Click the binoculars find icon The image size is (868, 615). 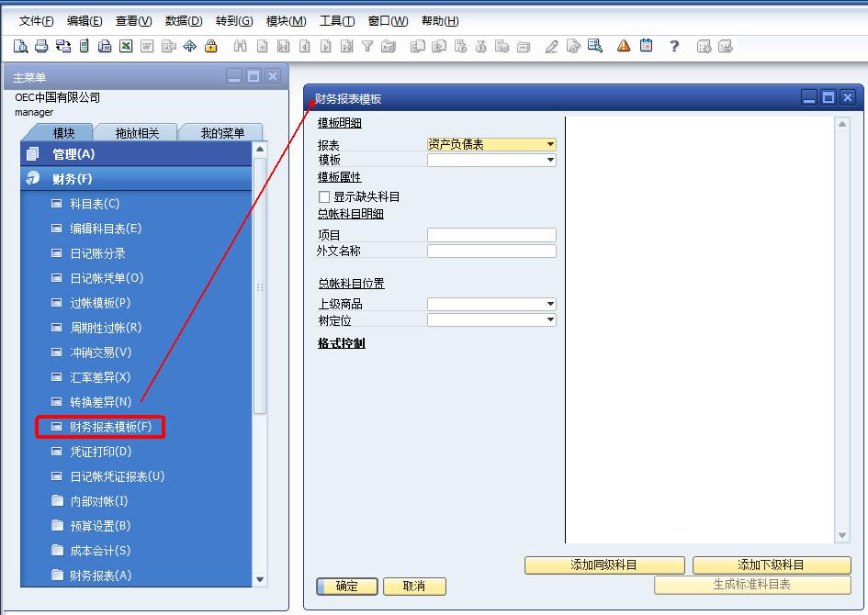[x=241, y=46]
